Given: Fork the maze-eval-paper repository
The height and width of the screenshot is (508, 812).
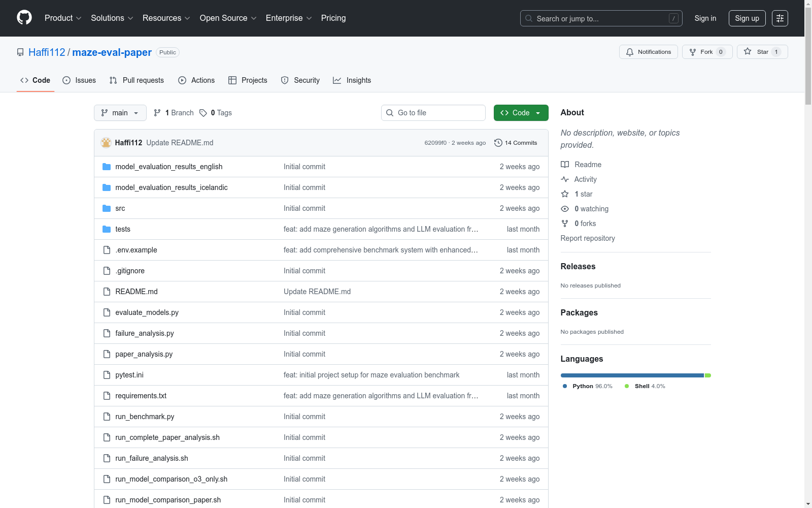Looking at the screenshot, I should pos(707,52).
